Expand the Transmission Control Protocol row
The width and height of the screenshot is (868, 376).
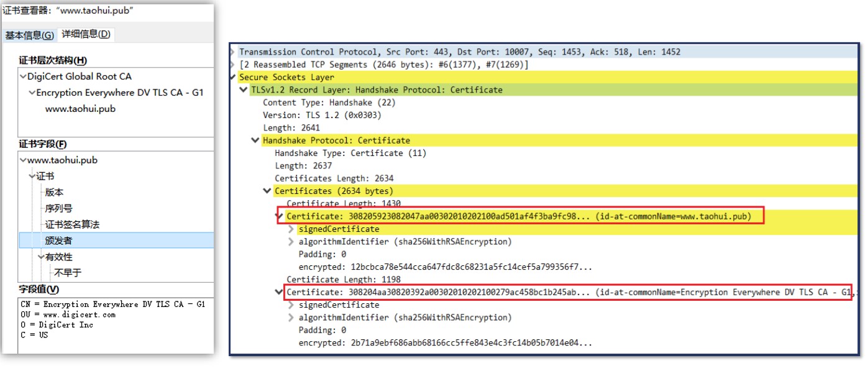233,52
